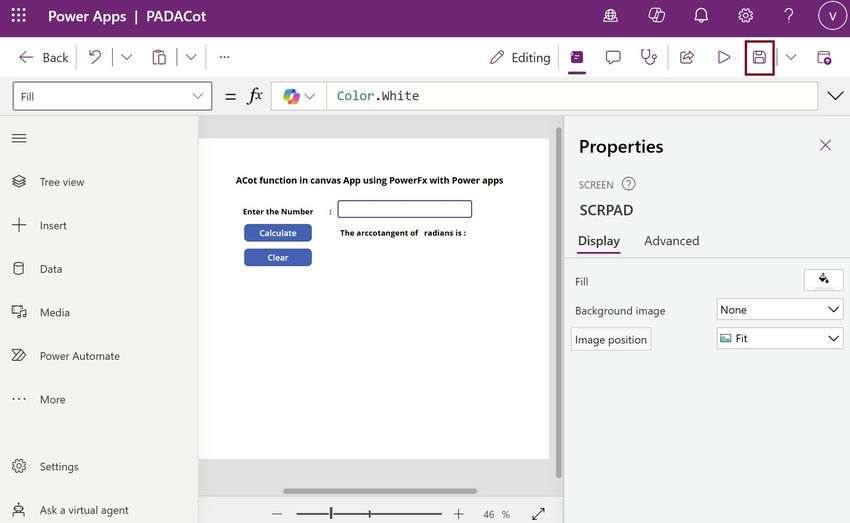Open the Copilot icon in the header

click(x=656, y=15)
